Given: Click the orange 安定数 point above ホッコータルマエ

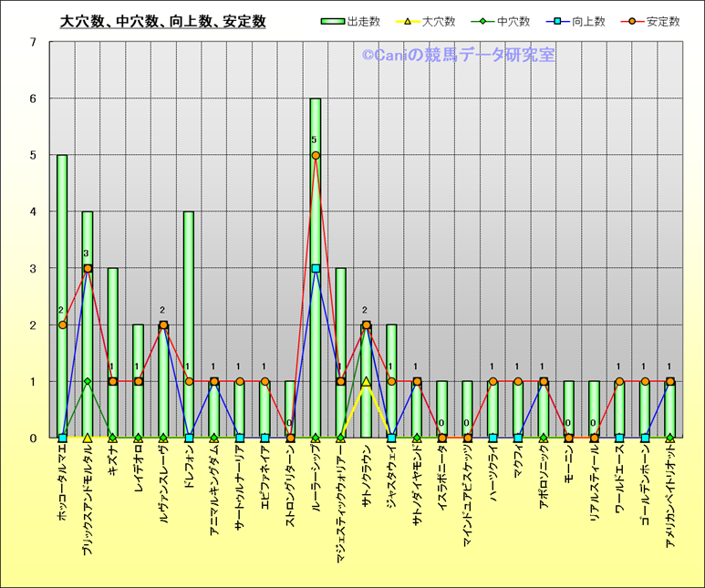Looking at the screenshot, I should pos(62,325).
